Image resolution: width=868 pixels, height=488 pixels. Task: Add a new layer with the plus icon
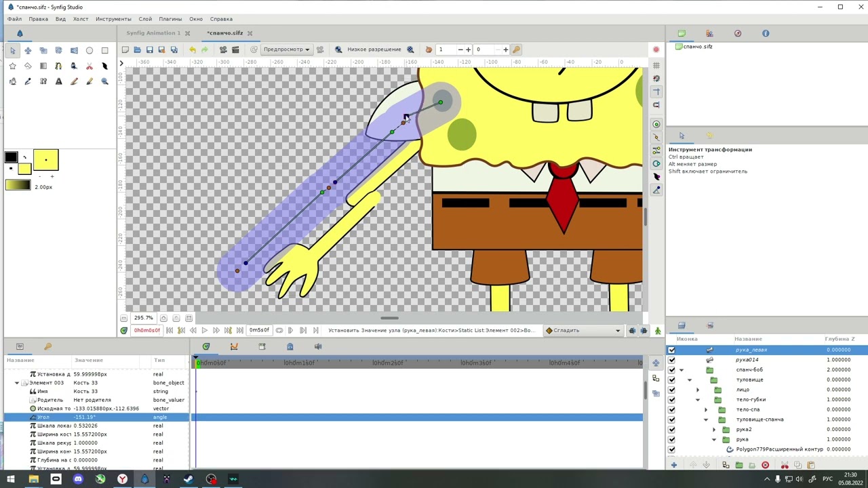click(x=673, y=465)
